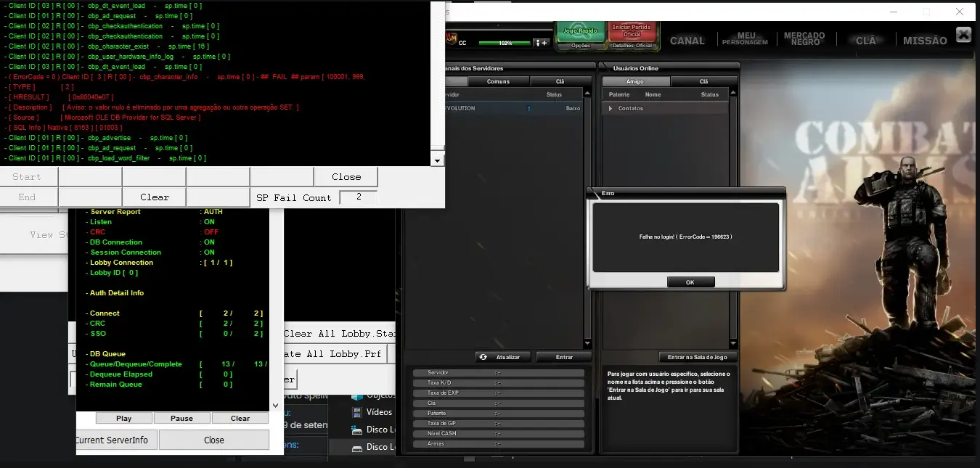The width and height of the screenshot is (980, 468).
Task: Click the Clear button beside SP Fail Count
Action: tap(154, 197)
